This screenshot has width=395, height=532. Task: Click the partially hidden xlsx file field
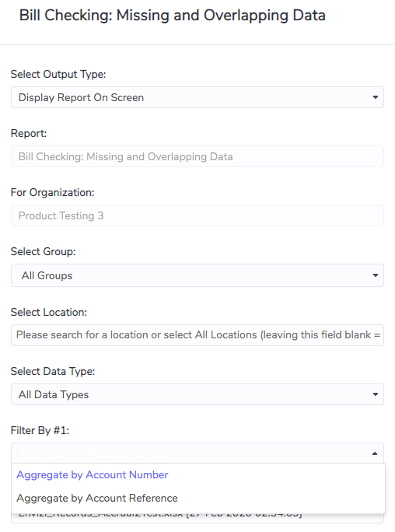197,518
